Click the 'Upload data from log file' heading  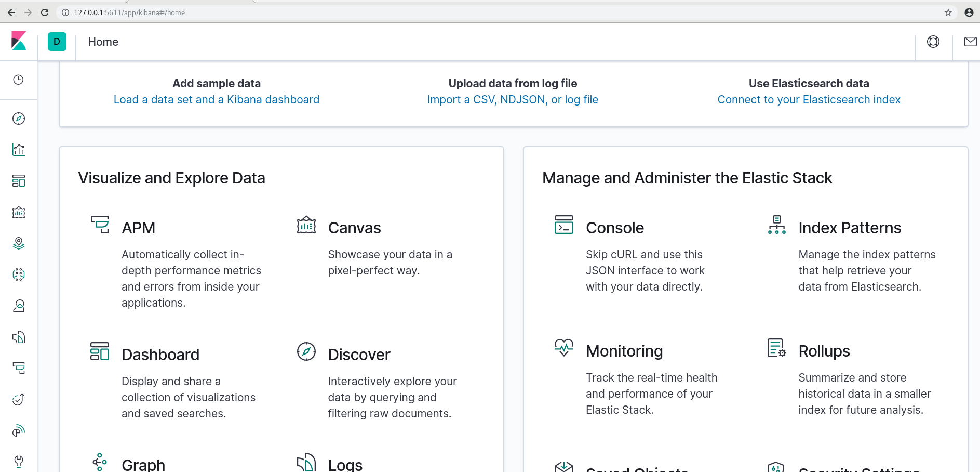pyautogui.click(x=513, y=84)
